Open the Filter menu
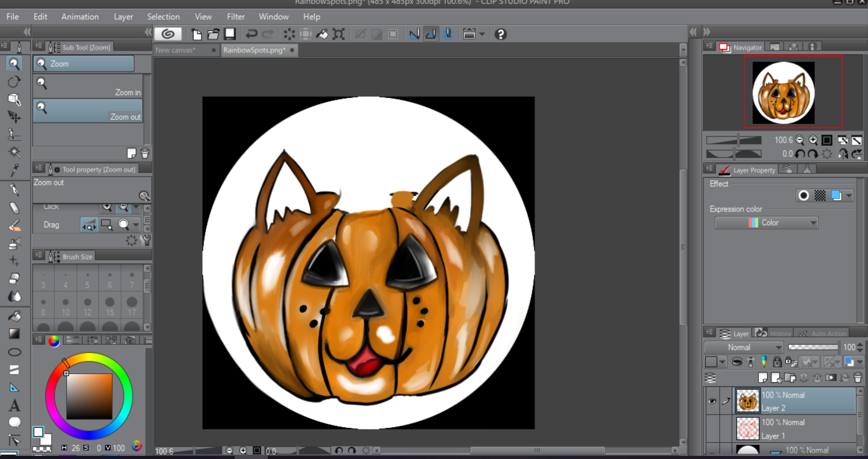Image resolution: width=868 pixels, height=459 pixels. coord(236,17)
